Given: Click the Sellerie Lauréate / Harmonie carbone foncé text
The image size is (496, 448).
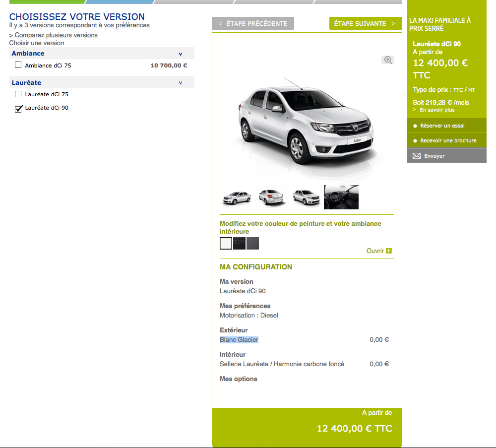Looking at the screenshot, I should point(282,364).
